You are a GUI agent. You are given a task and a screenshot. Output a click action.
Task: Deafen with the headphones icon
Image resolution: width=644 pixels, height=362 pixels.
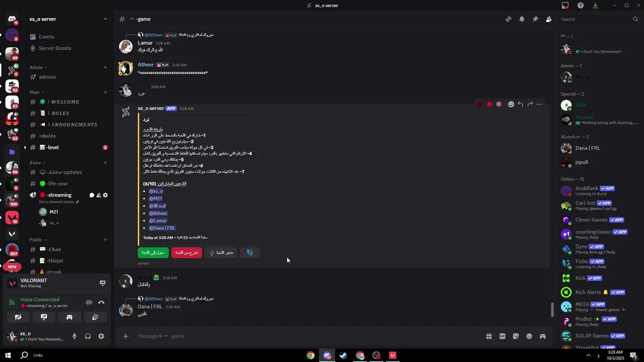click(88, 336)
